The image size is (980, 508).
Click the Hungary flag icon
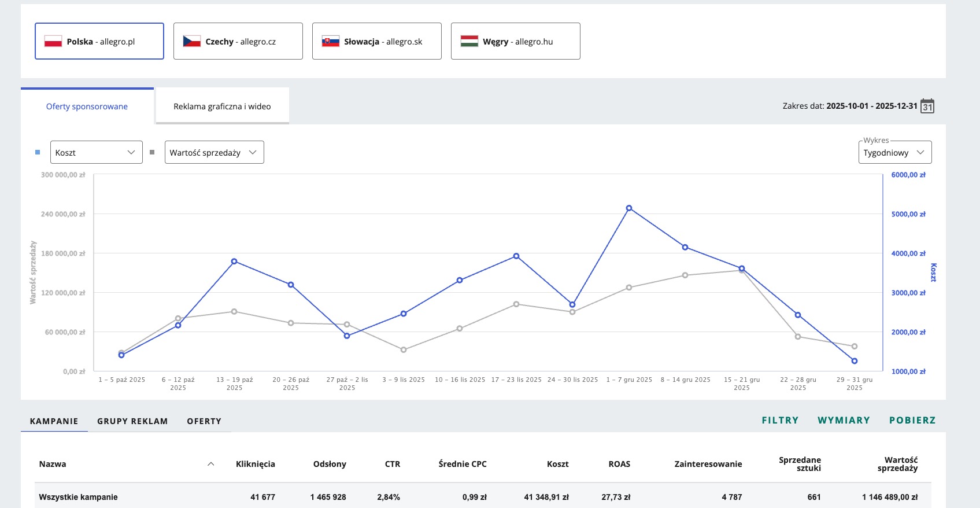point(469,41)
